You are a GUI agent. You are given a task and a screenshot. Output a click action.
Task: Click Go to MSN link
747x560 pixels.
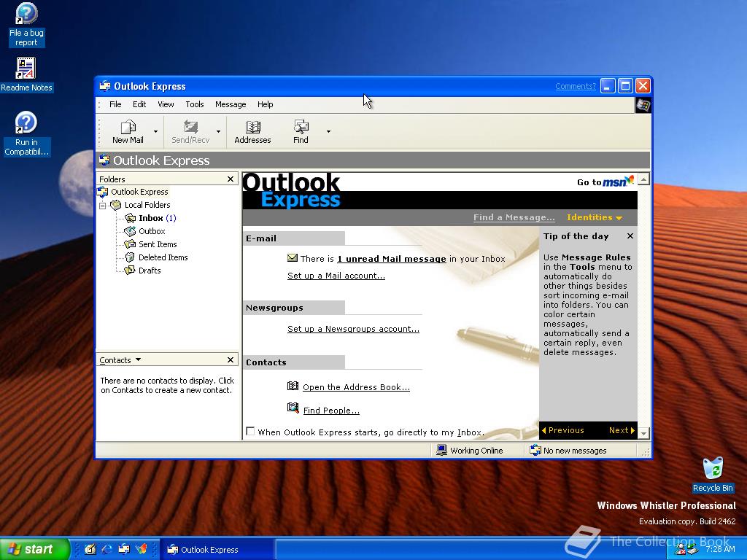(605, 182)
